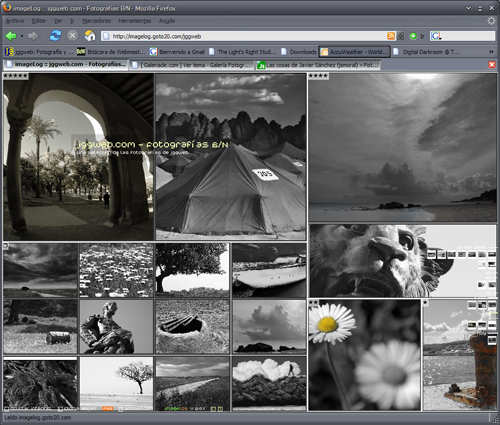Open the Bitácora de Webmast... bookmark
Viewport: 500px width, 425px height.
[111, 52]
